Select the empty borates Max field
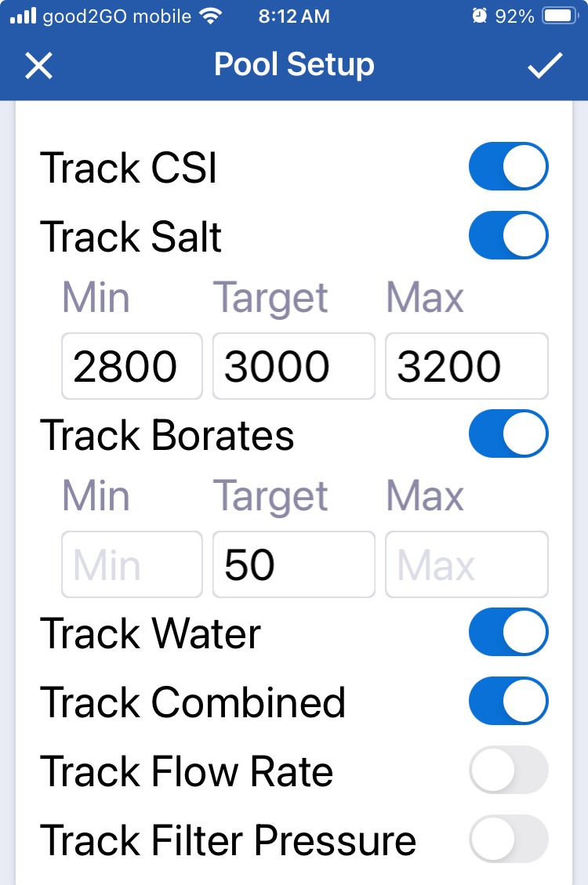Image resolution: width=588 pixels, height=885 pixels. [466, 564]
